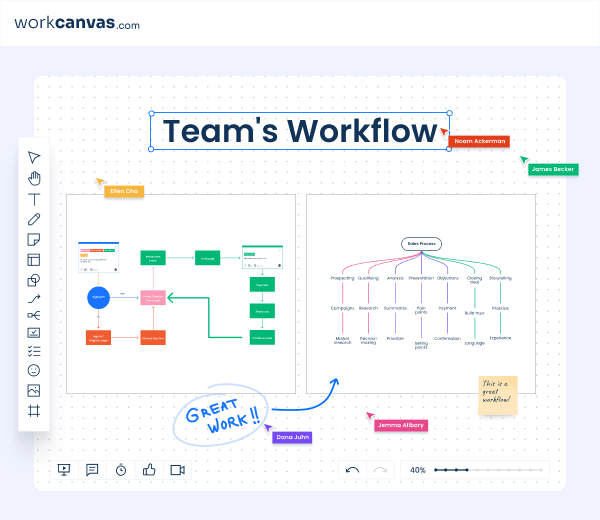600x520 pixels.
Task: Select the blue curved arrow drawing
Action: [x=306, y=396]
